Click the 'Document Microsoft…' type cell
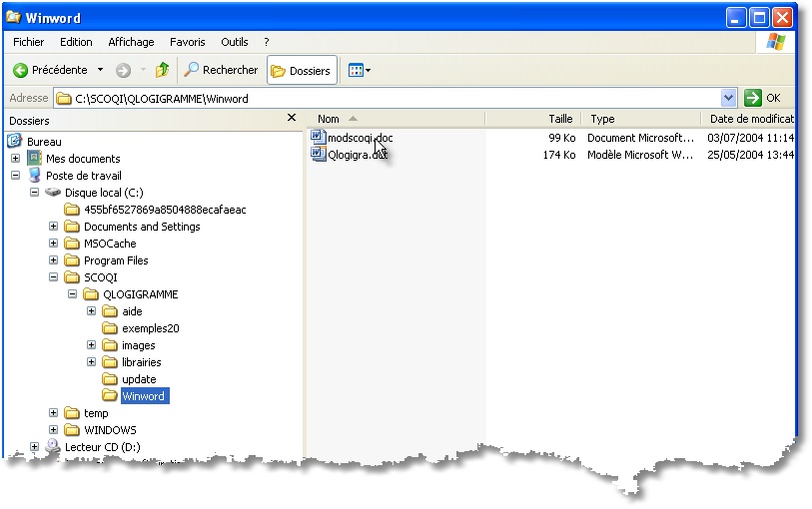Viewport: 812px width, 509px height. click(x=640, y=138)
